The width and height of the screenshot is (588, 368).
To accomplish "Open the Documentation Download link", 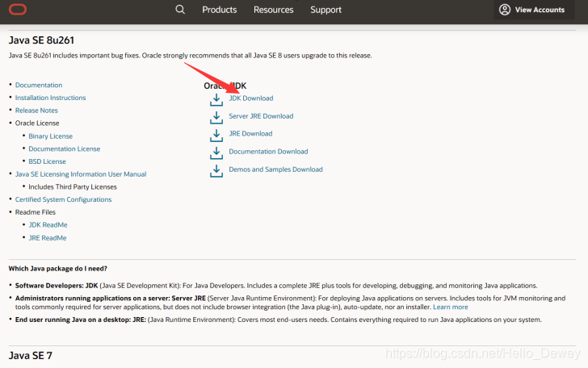I will tap(268, 152).
